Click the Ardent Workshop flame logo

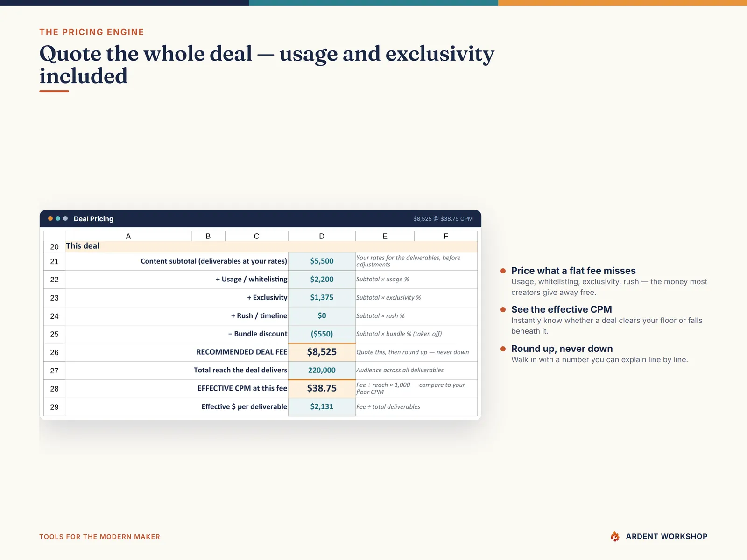pos(615,536)
